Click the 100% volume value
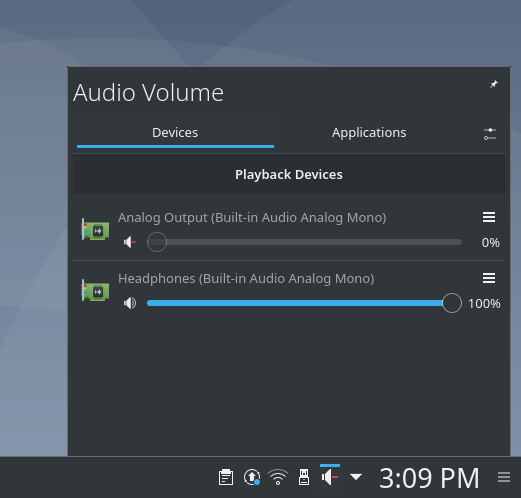 [484, 304]
